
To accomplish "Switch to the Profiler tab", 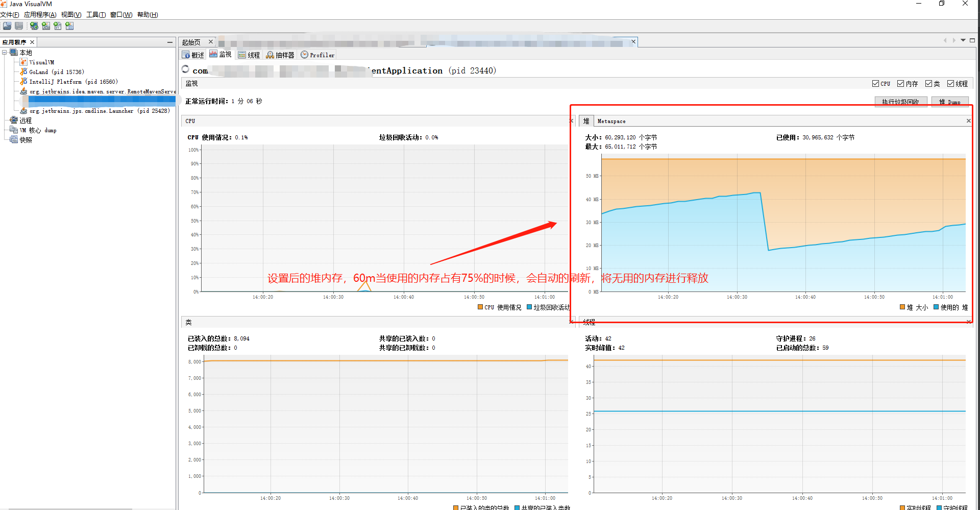I will tap(317, 55).
